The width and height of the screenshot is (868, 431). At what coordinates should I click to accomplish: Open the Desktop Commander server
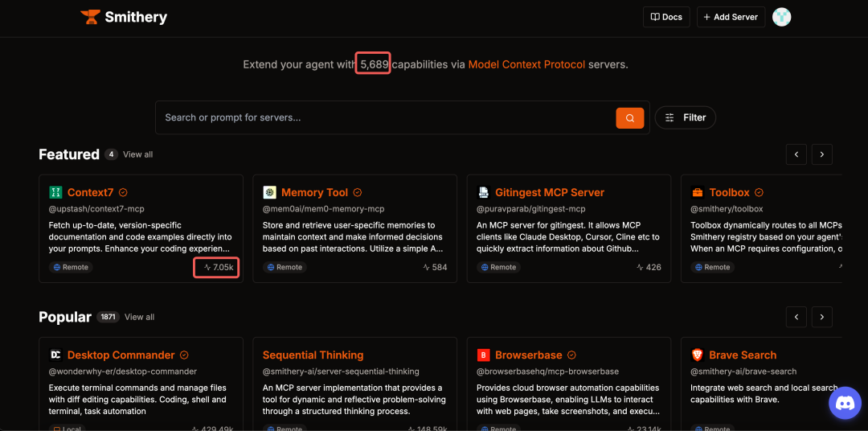tap(121, 355)
